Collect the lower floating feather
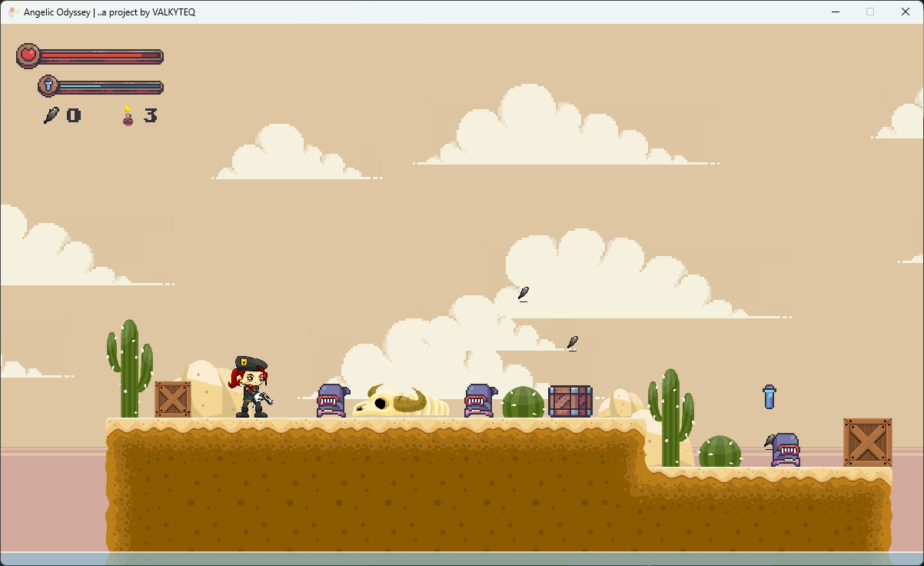Screen dimensions: 924x566 point(572,342)
